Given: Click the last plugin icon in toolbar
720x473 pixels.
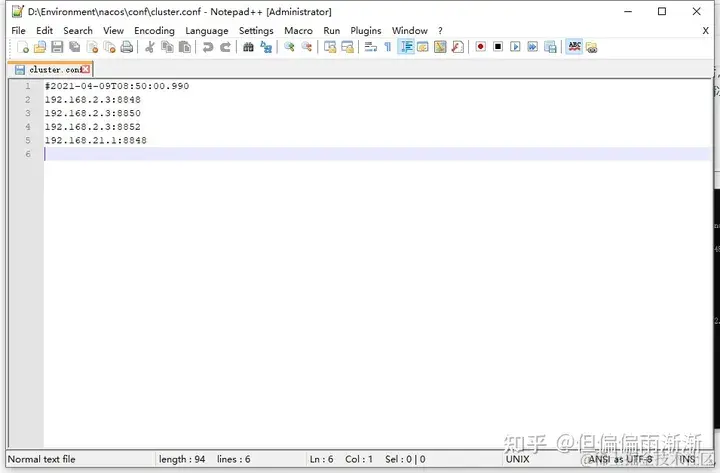Looking at the screenshot, I should pos(591,47).
